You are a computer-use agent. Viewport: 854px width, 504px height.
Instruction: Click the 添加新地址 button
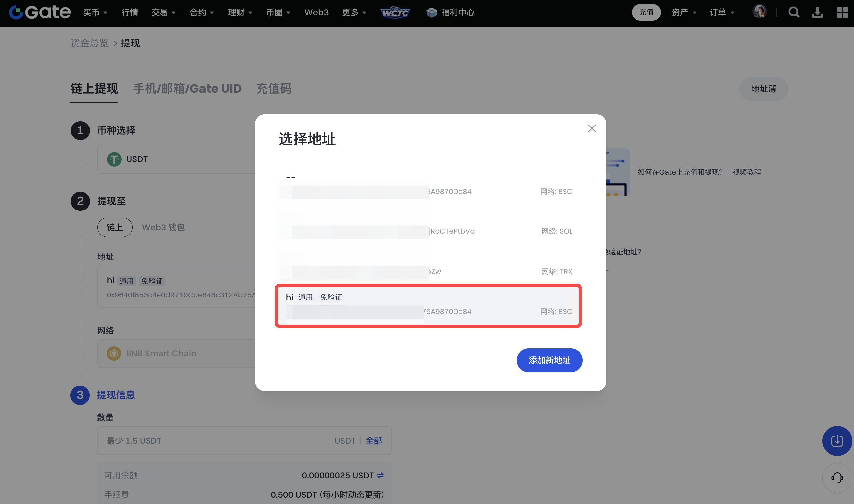tap(549, 360)
